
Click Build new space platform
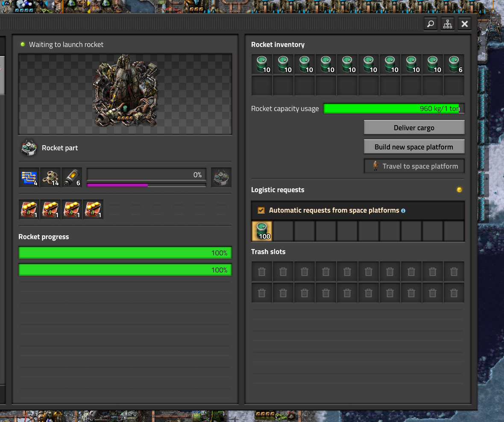[x=414, y=147]
